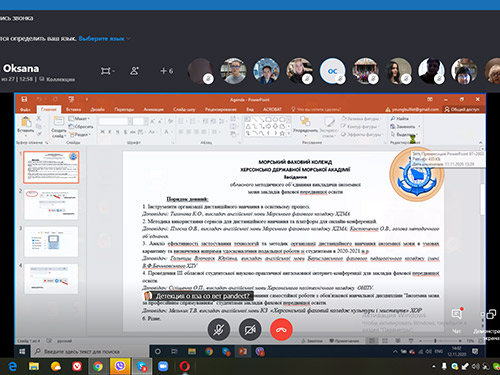Open the Рецензирование ribbon tab

[221, 109]
